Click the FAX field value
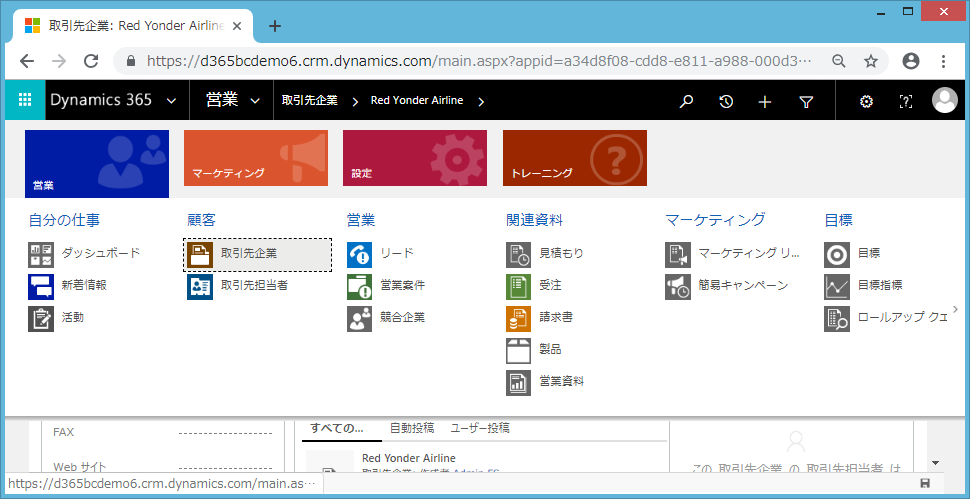The image size is (970, 499). (x=225, y=433)
